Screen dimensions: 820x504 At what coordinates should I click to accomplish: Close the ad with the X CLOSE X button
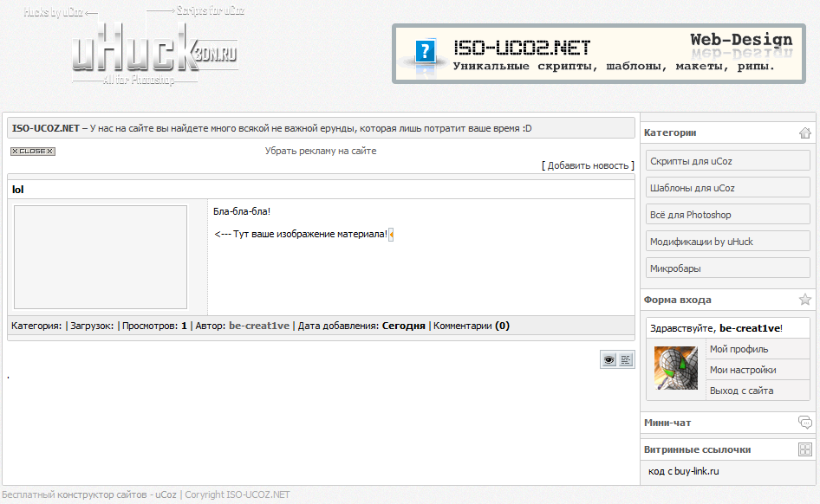pyautogui.click(x=32, y=152)
